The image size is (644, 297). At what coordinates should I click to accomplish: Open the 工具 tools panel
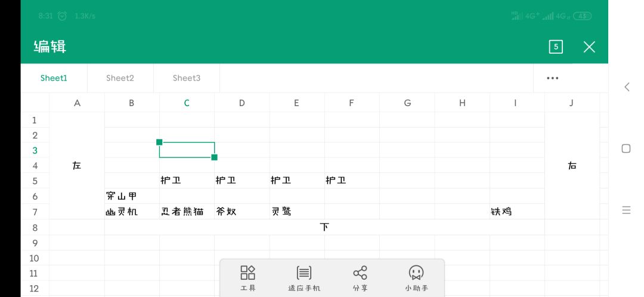tap(247, 278)
